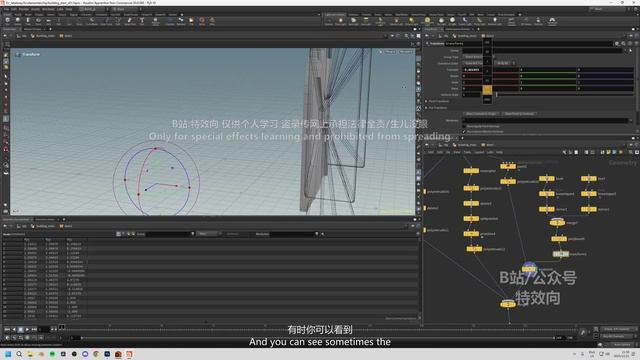This screenshot has height=360, width=640.
Task: Open the Group Type dropdown
Action: tap(478, 57)
